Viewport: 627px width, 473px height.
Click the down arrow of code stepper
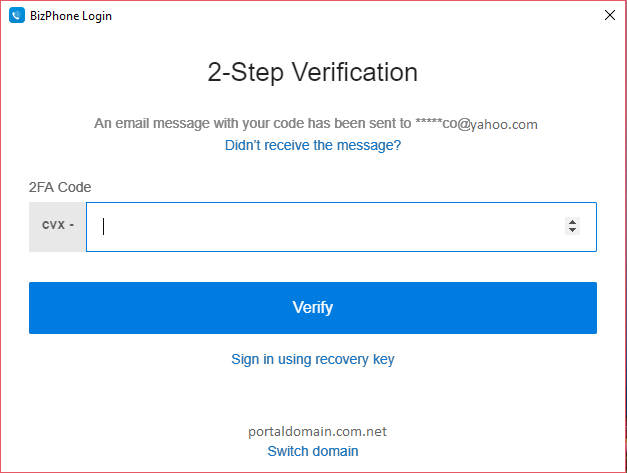(x=572, y=231)
